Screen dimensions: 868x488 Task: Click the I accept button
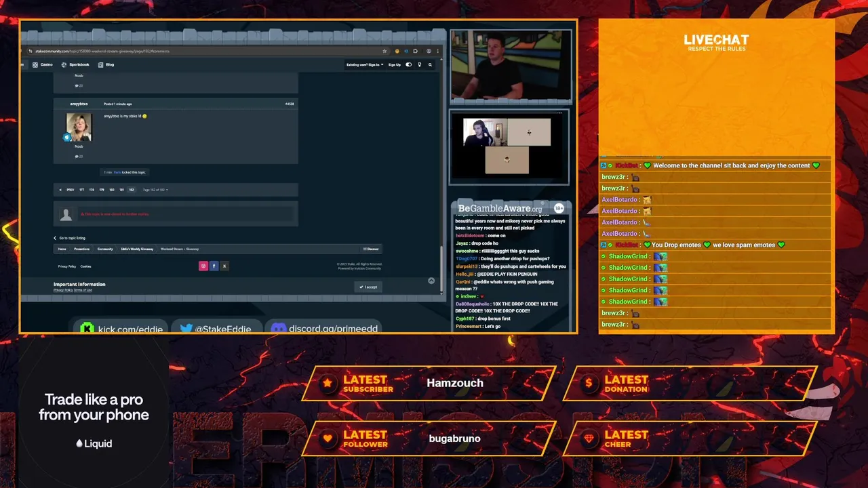368,287
